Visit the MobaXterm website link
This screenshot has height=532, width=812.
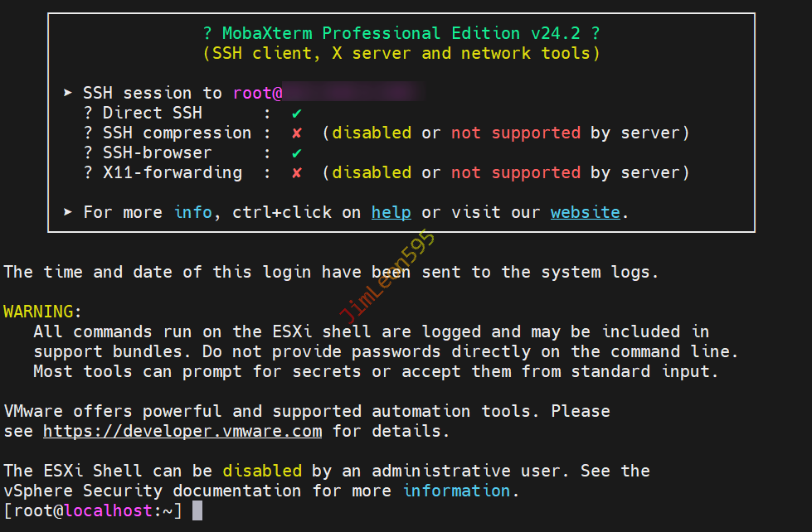[x=585, y=212]
